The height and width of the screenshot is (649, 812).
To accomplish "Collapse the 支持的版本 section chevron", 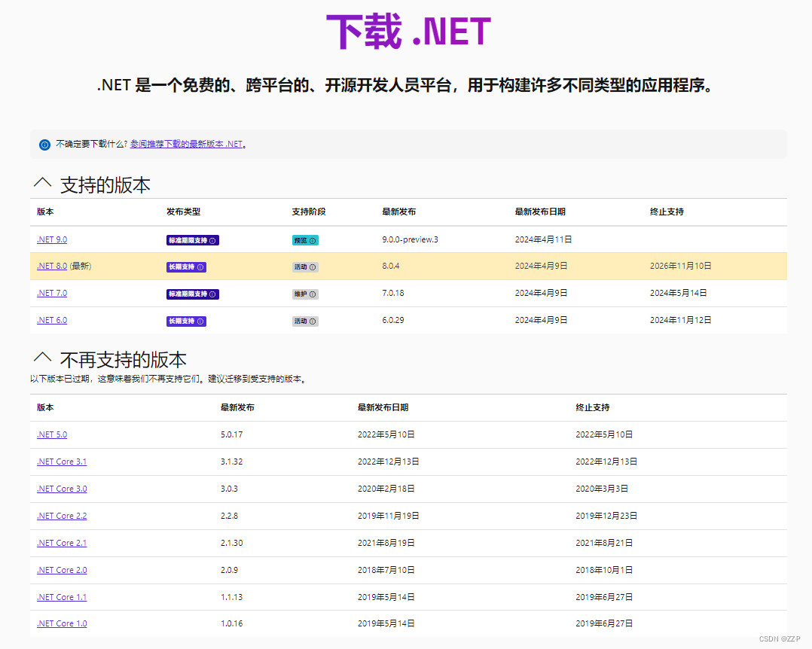I will pyautogui.click(x=42, y=183).
